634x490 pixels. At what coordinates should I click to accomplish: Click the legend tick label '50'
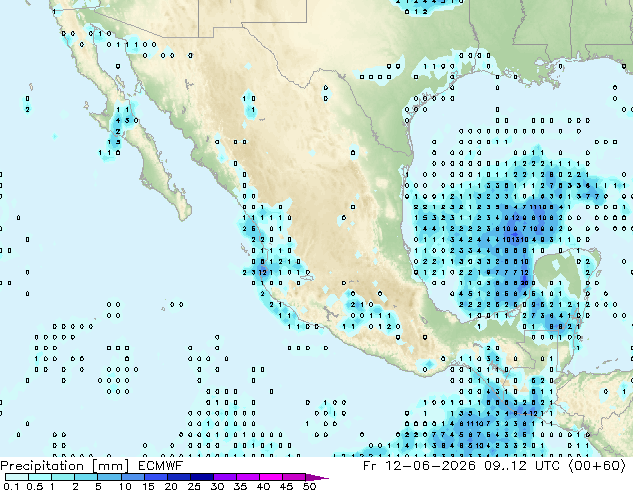[309, 486]
